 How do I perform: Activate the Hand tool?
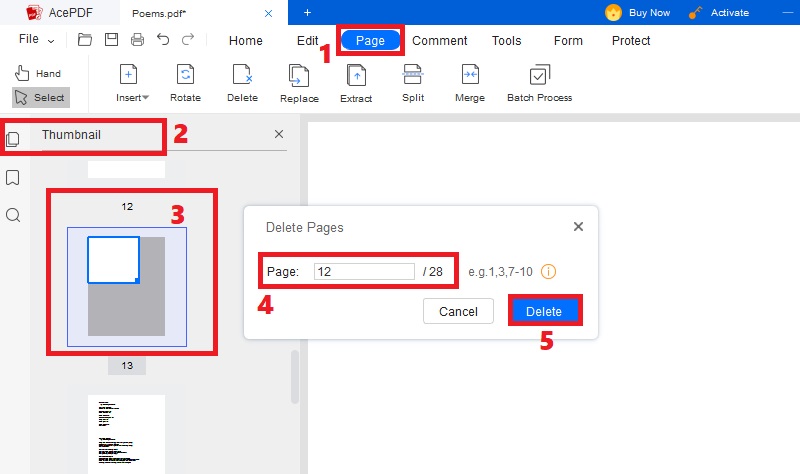pos(38,73)
